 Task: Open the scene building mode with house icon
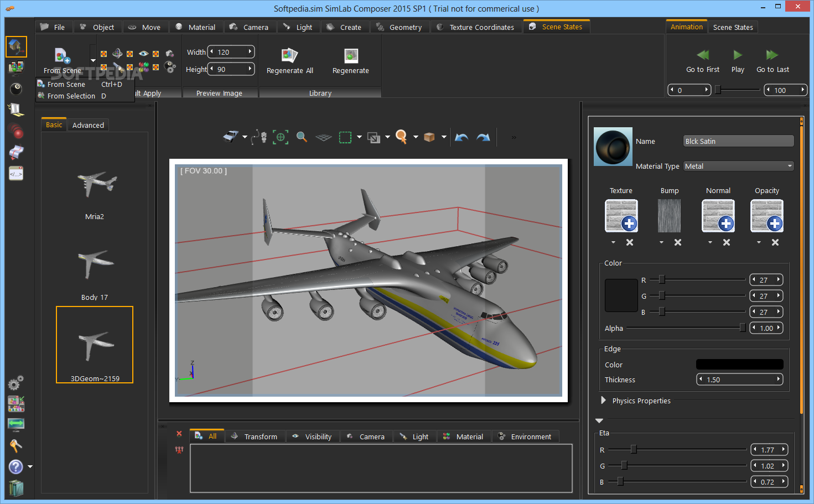click(16, 46)
